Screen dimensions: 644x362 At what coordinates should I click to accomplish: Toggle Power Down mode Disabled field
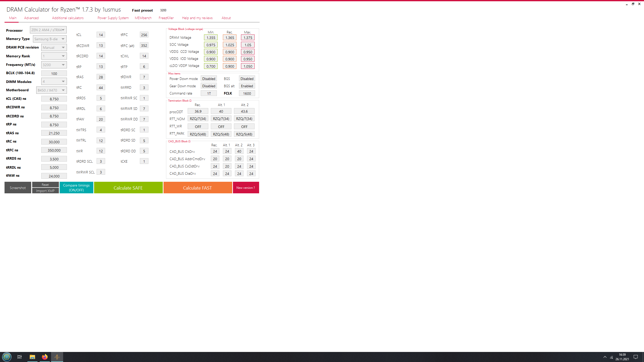pyautogui.click(x=209, y=79)
